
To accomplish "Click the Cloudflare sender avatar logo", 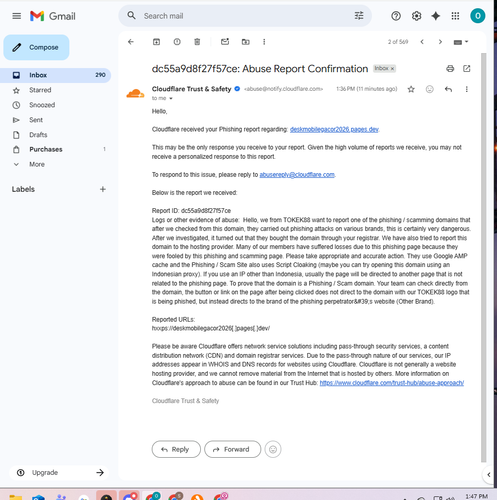I will [135, 93].
